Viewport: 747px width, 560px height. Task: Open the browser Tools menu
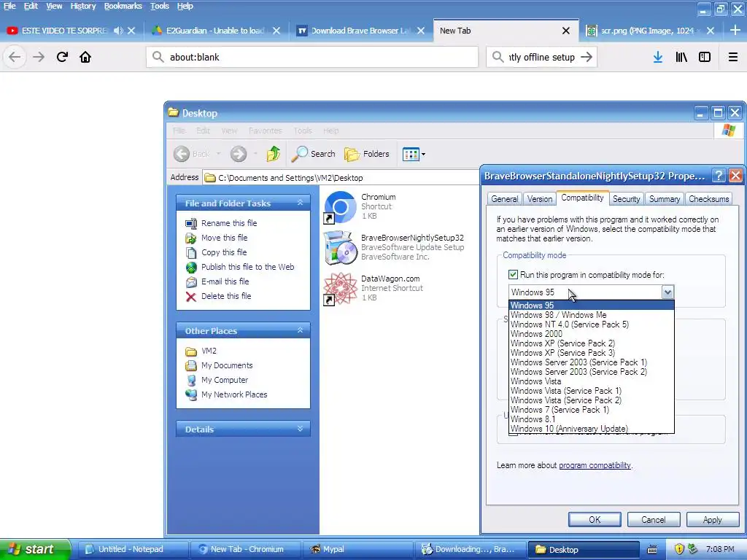[x=160, y=6]
